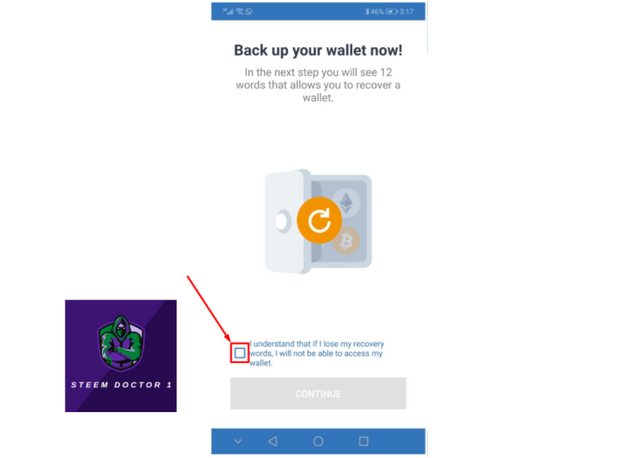Tap the 3:17 clock in status bar
The image size is (640, 458).
coord(407,11)
